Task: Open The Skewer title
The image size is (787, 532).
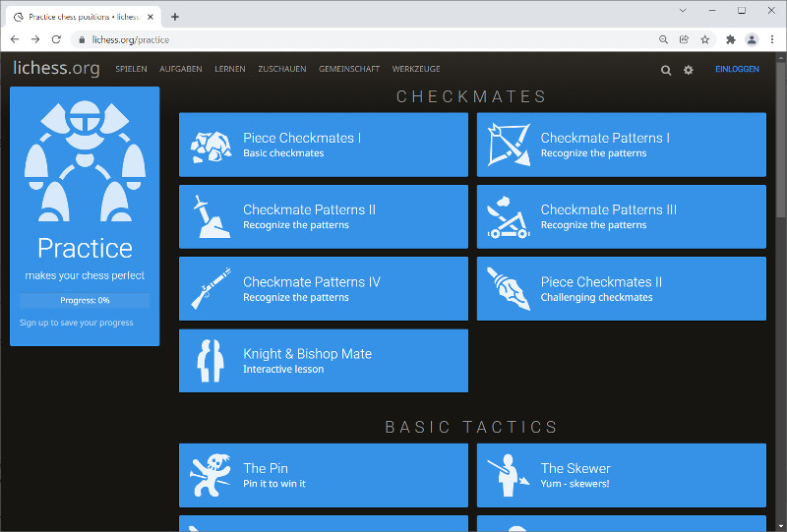Action: 575,468
